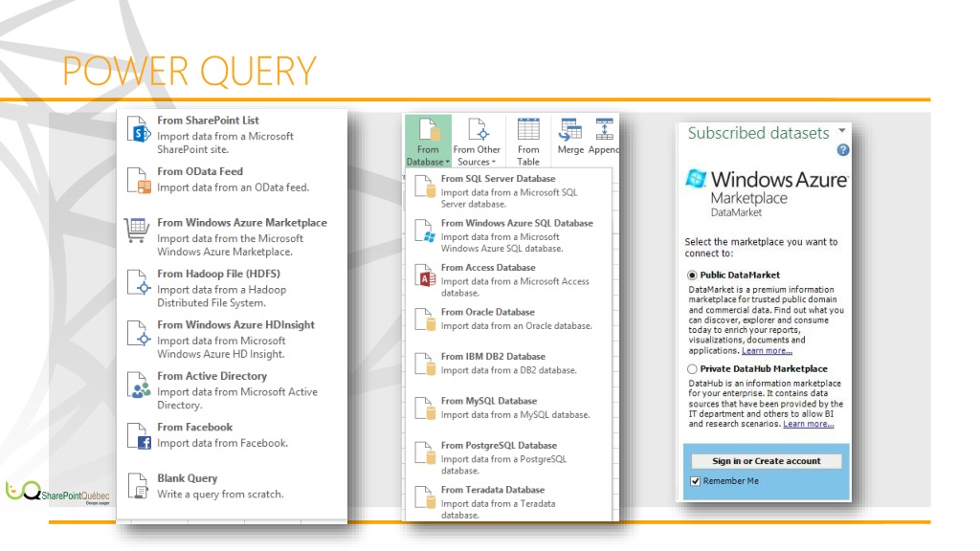Click "Import data from an OData feed." text
Screen dimensions: 980x551
pyautogui.click(x=234, y=187)
